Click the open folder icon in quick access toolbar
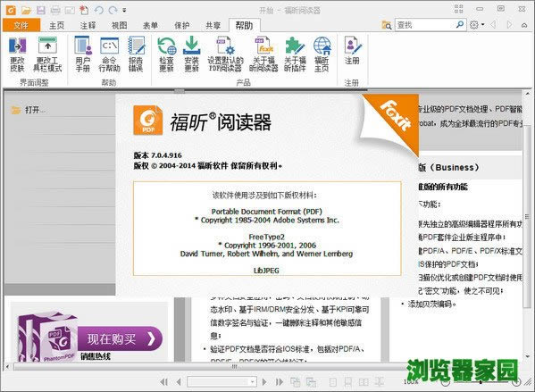Screen dimensions: 535x392 coord(26,10)
